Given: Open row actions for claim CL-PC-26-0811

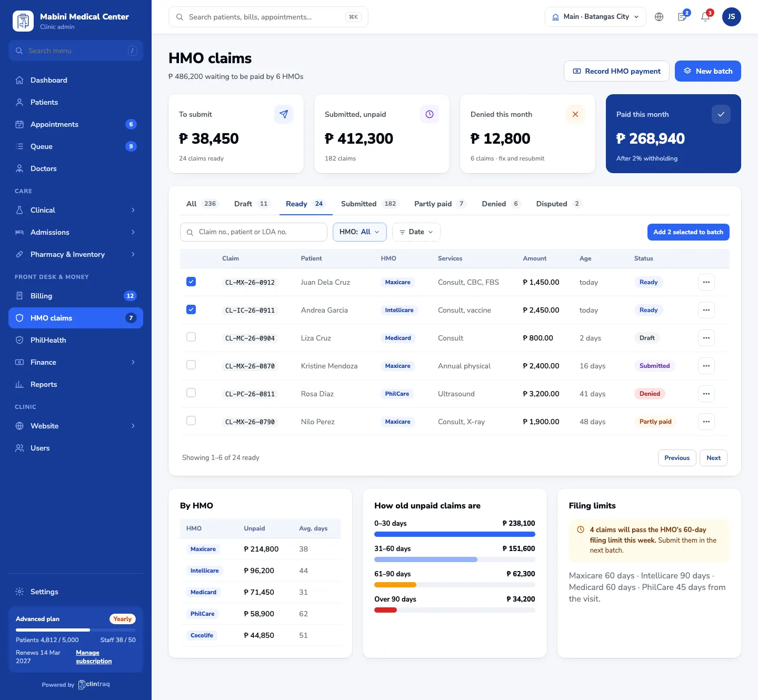Looking at the screenshot, I should [706, 394].
